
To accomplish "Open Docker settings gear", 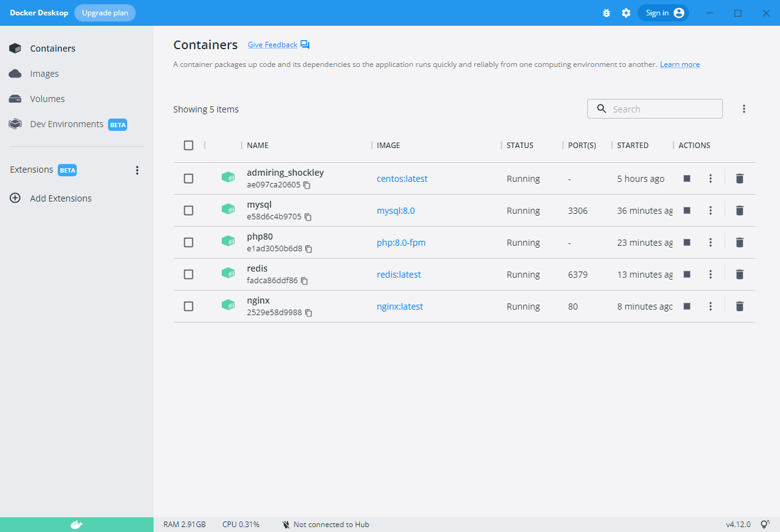I will (626, 13).
